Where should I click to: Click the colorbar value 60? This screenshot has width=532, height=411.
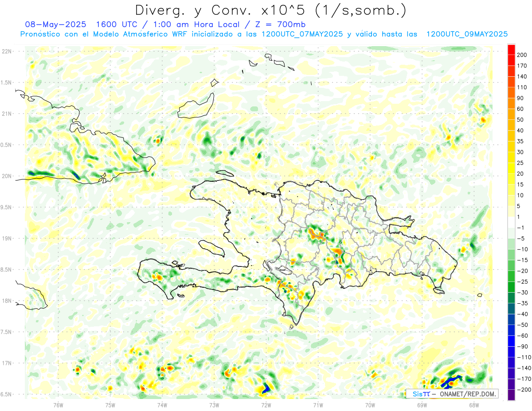point(520,109)
